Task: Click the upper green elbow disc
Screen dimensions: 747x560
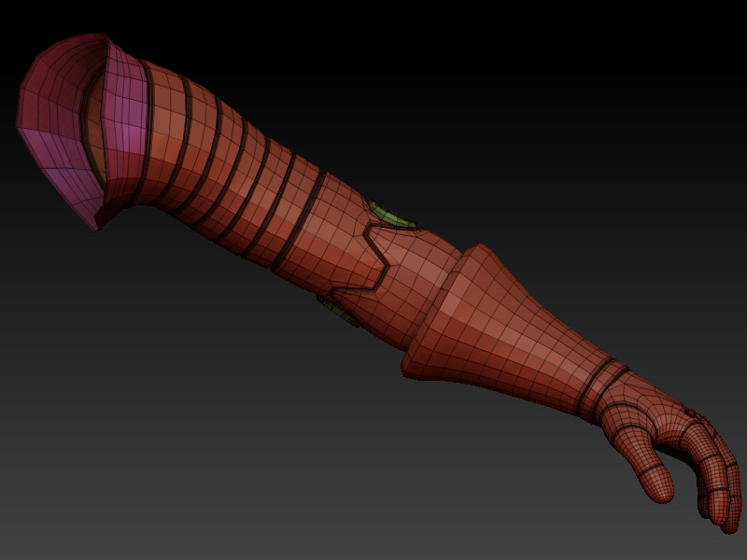Action: 391,216
